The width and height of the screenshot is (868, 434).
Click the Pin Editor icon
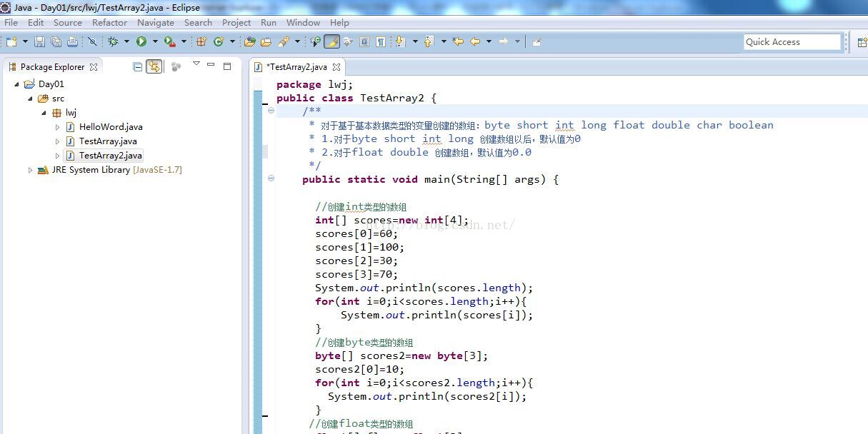(x=537, y=42)
